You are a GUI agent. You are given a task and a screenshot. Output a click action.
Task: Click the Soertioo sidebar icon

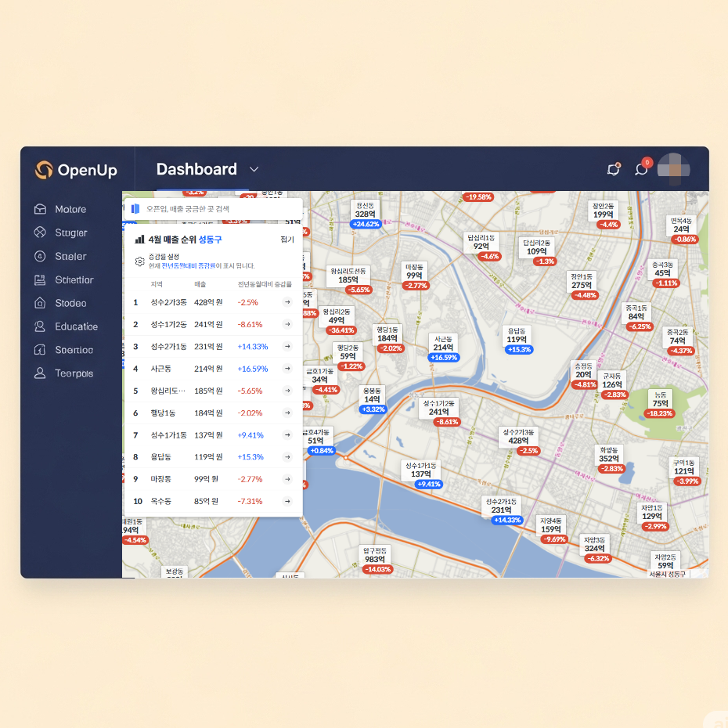(x=40, y=350)
